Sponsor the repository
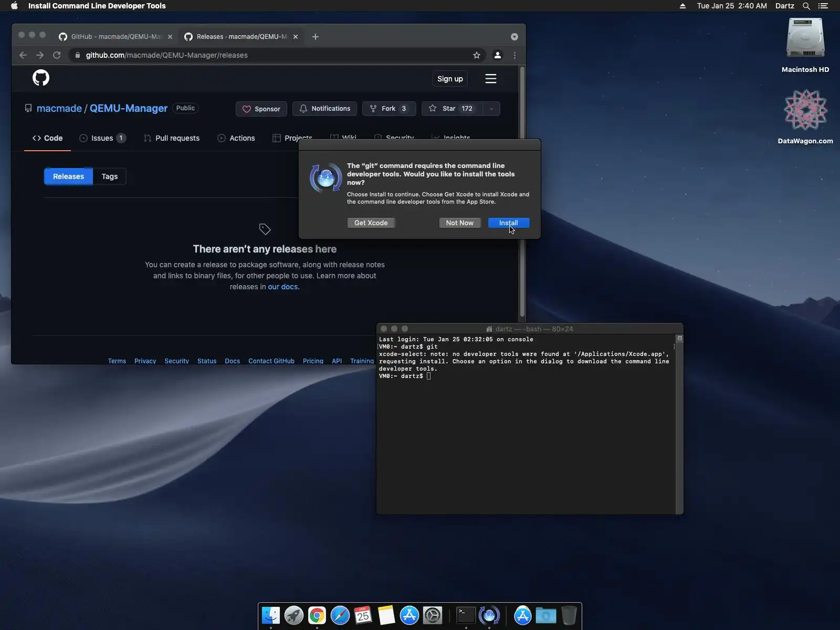 261,109
